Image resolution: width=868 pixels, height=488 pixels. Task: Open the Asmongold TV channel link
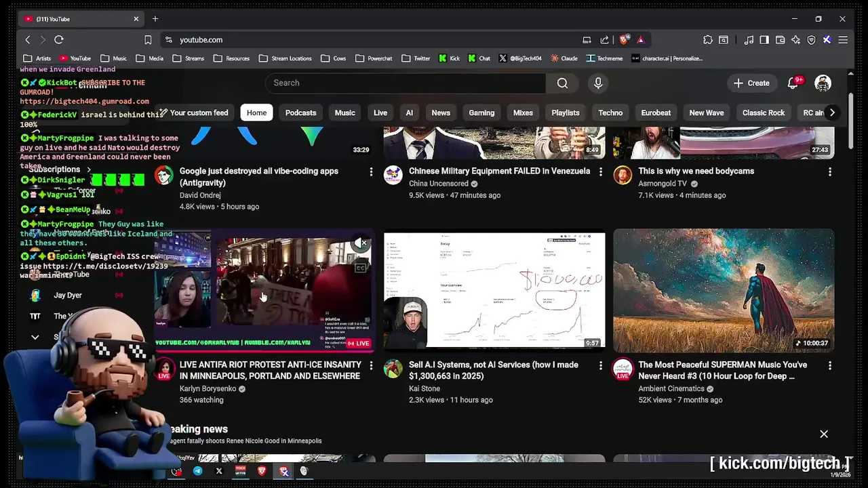(663, 184)
